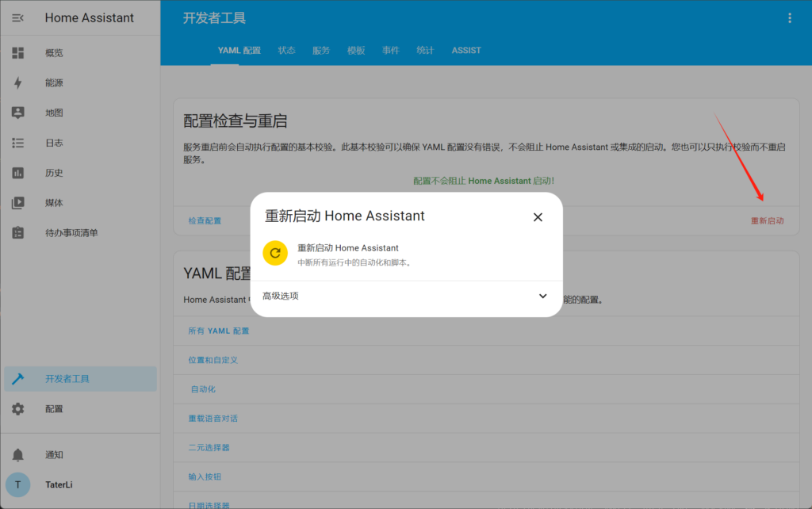812x509 pixels.
Task: Expand the 高级选项 chevron
Action: click(542, 297)
